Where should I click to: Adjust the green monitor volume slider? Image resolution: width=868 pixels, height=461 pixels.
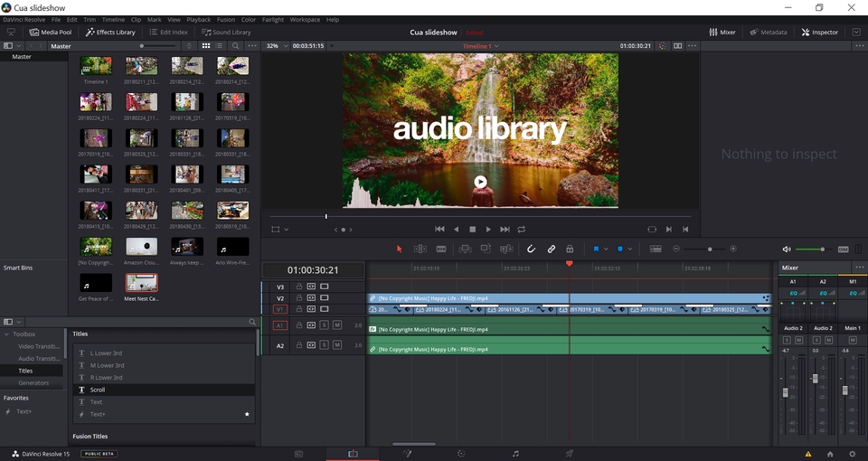[x=813, y=249]
